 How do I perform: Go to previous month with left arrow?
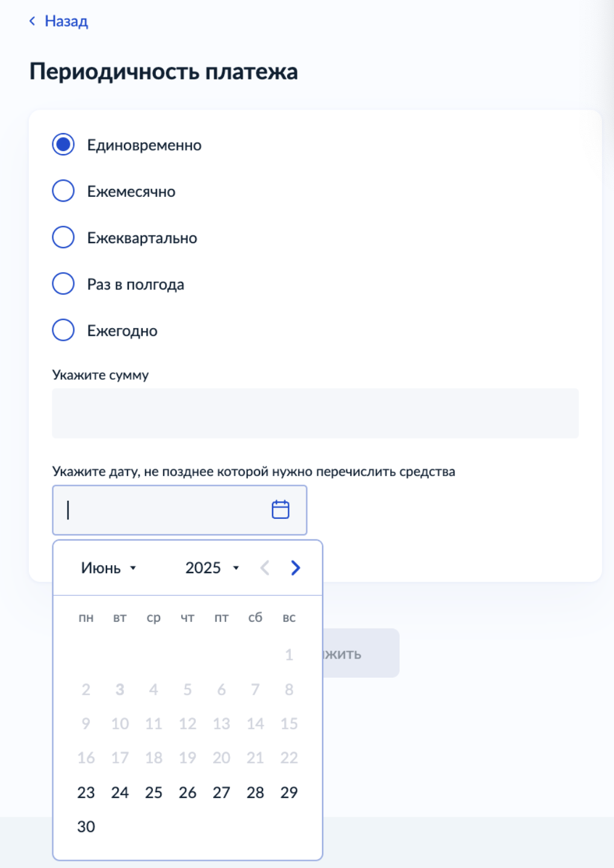264,568
